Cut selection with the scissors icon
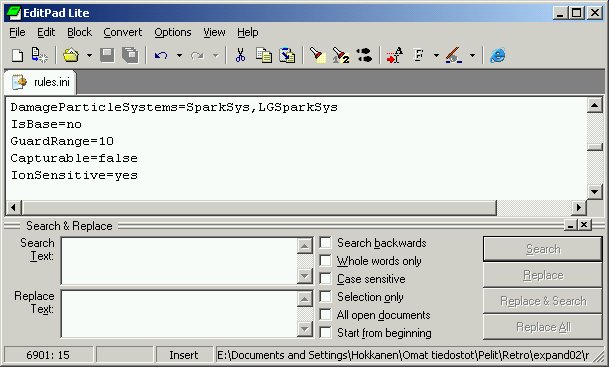Screen dimensions: 609x367 (240, 55)
